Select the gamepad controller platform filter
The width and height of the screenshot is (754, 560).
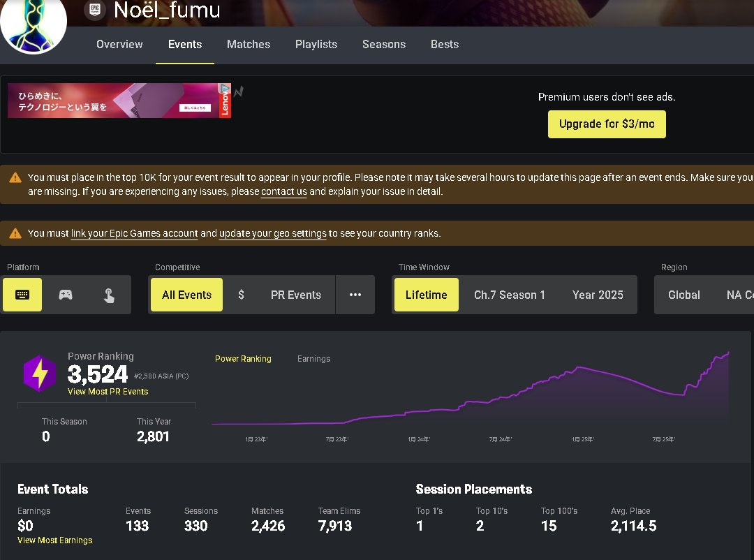pyautogui.click(x=66, y=295)
